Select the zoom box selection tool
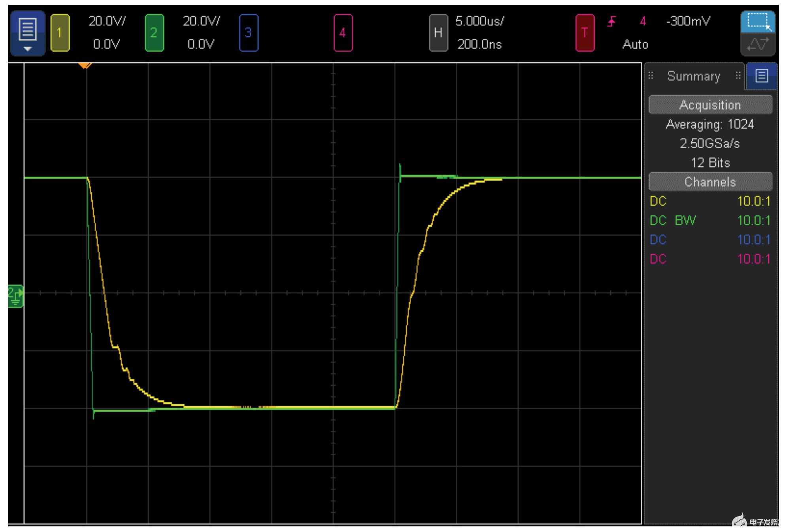Viewport: 787px width, 532px height. point(757,22)
